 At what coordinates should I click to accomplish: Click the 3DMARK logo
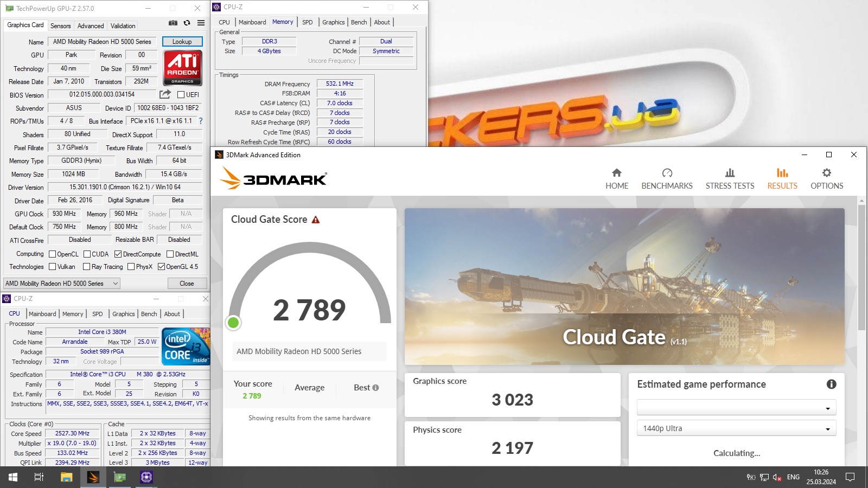pyautogui.click(x=273, y=178)
